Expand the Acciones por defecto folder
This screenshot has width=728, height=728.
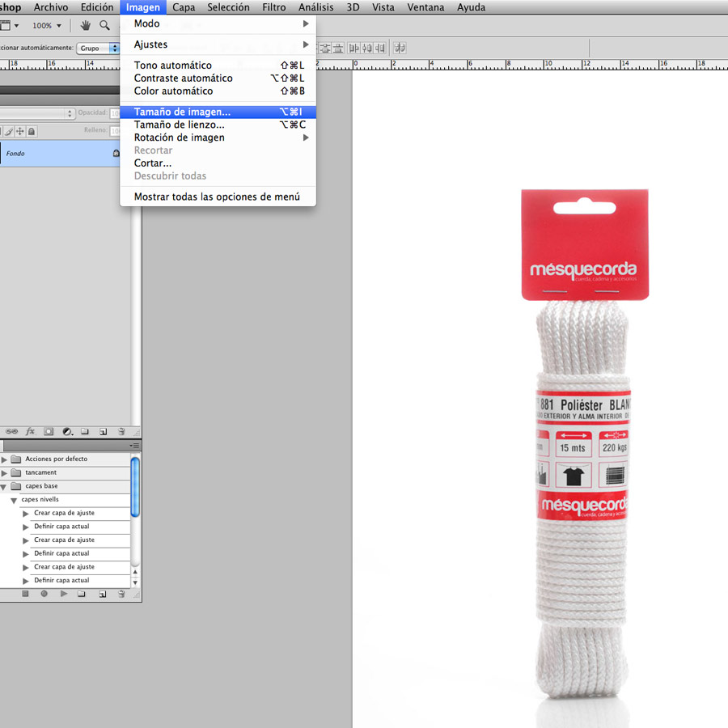click(x=4, y=459)
